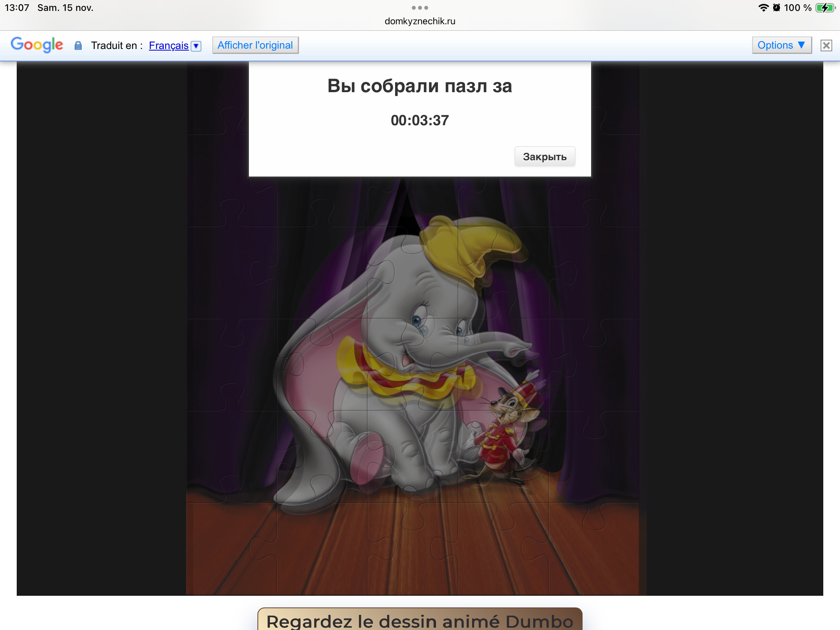The height and width of the screenshot is (630, 840).
Task: Close the Google Translate bar
Action: (826, 45)
